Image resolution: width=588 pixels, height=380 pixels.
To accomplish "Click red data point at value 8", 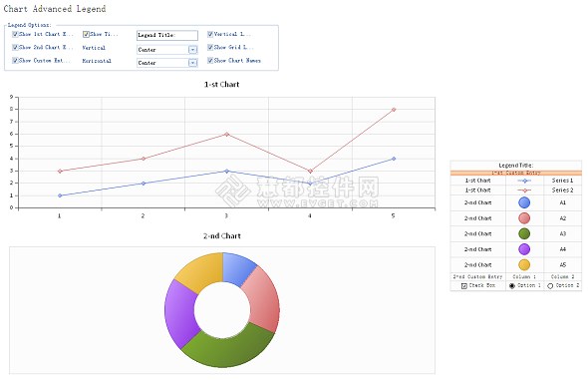I will click(394, 110).
